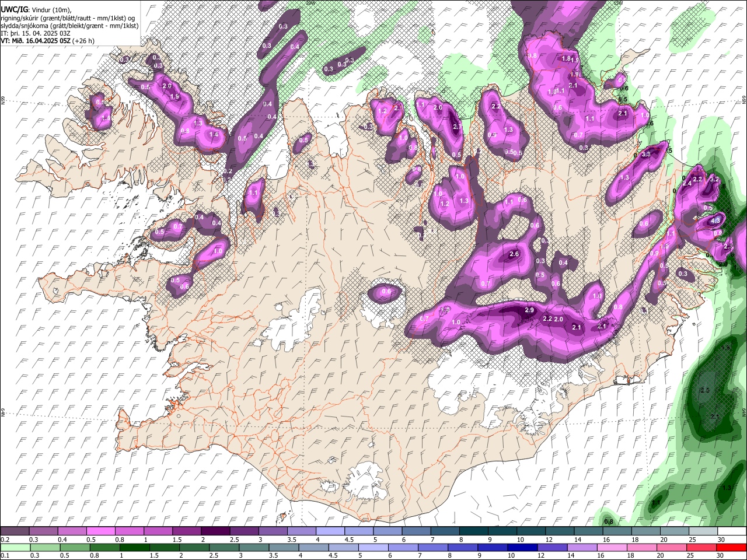Click the upper-legend swatch between 6 and 7
The image size is (747, 560).
pos(415,531)
